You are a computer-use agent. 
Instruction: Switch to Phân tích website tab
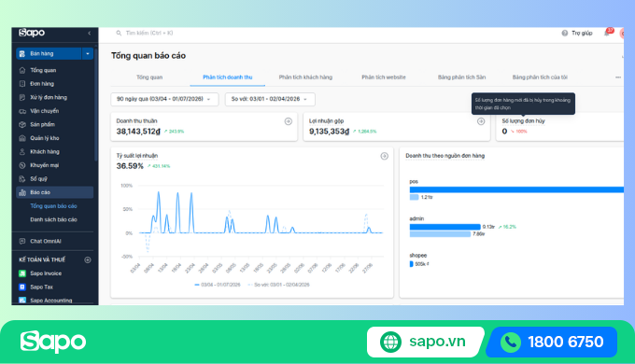(x=384, y=77)
